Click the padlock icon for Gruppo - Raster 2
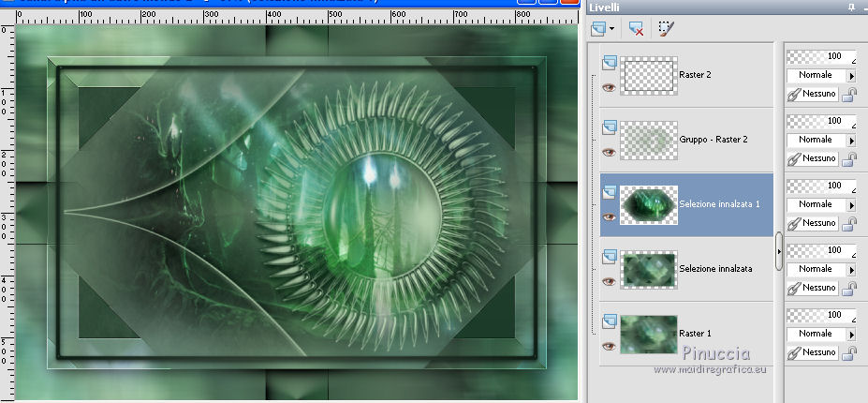The height and width of the screenshot is (403, 868). tap(849, 158)
